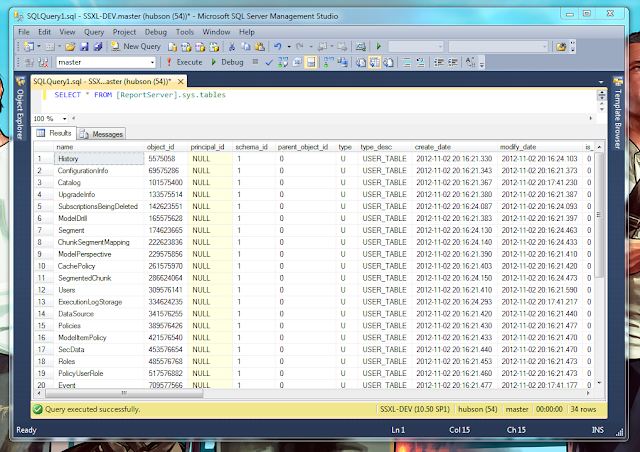Toggle Include Actual Execution Plan
The width and height of the screenshot is (640, 452).
coord(329,62)
